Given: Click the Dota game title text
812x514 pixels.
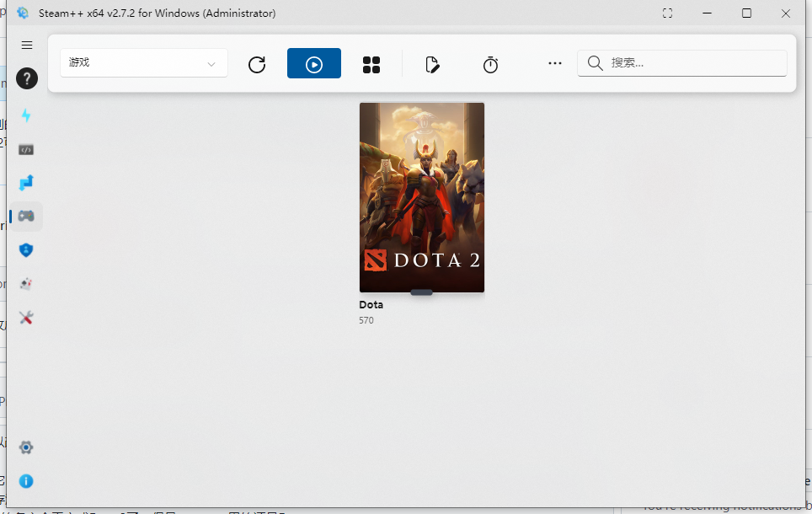Looking at the screenshot, I should click(371, 305).
